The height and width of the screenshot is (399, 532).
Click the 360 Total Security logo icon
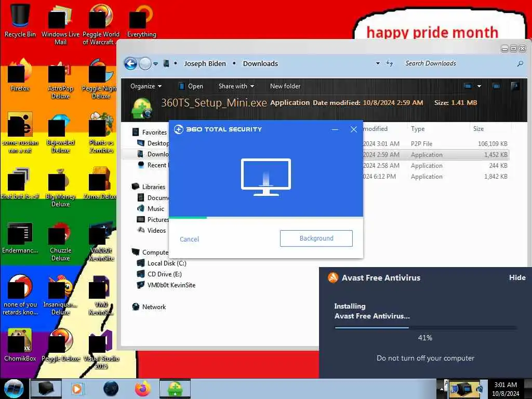(179, 129)
